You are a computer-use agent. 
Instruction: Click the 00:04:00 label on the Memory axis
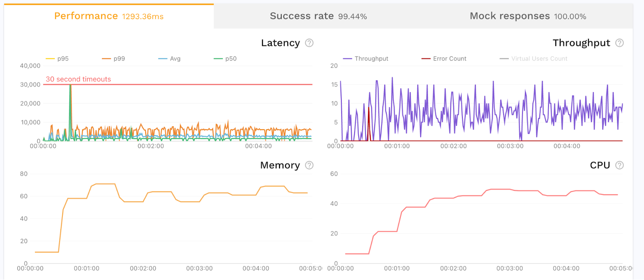256,268
